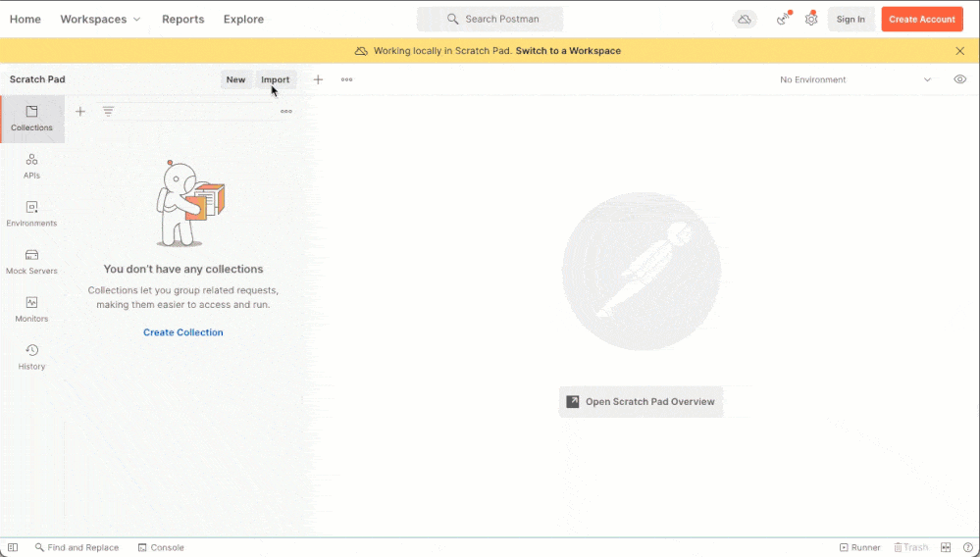Image resolution: width=980 pixels, height=557 pixels.
Task: Click the plus icon to create new collection
Action: click(80, 111)
